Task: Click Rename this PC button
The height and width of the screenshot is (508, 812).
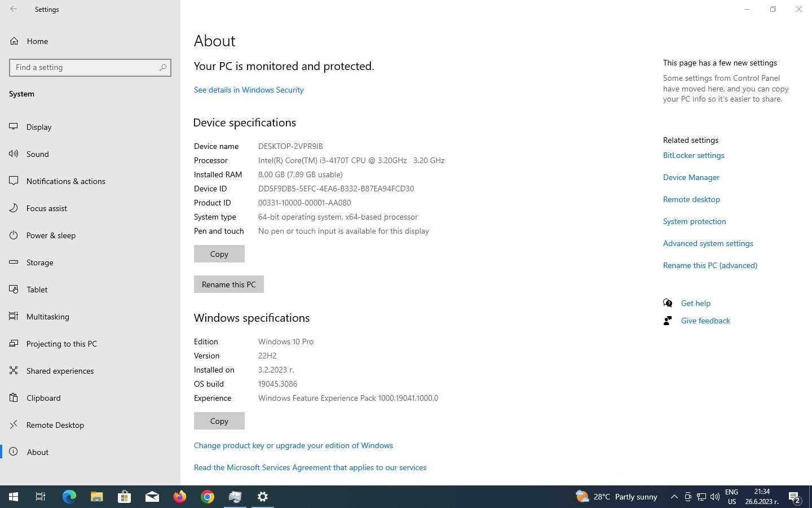Action: 229,284
